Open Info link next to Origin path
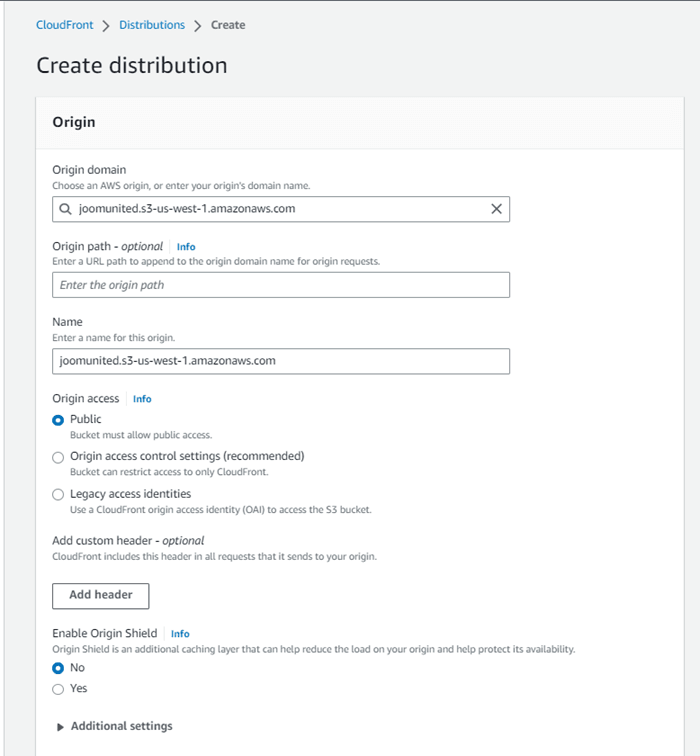Viewport: 700px width, 756px height. click(186, 246)
